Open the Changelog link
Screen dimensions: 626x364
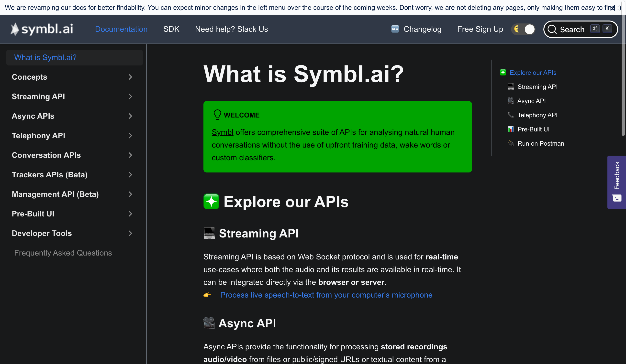(422, 29)
